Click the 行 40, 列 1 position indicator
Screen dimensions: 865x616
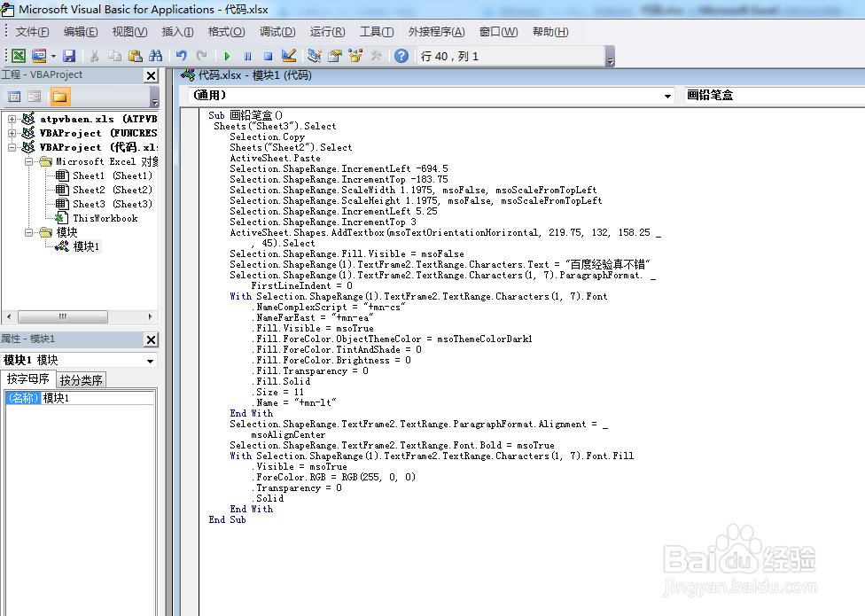(510, 56)
